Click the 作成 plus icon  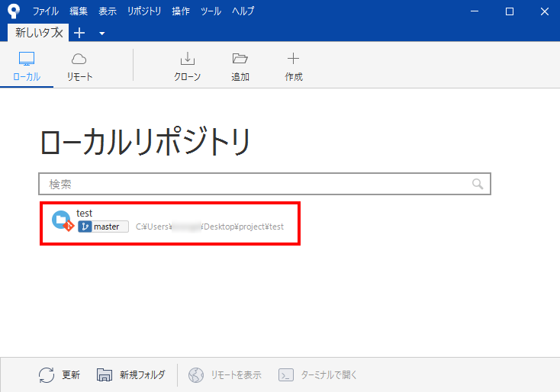(x=293, y=58)
